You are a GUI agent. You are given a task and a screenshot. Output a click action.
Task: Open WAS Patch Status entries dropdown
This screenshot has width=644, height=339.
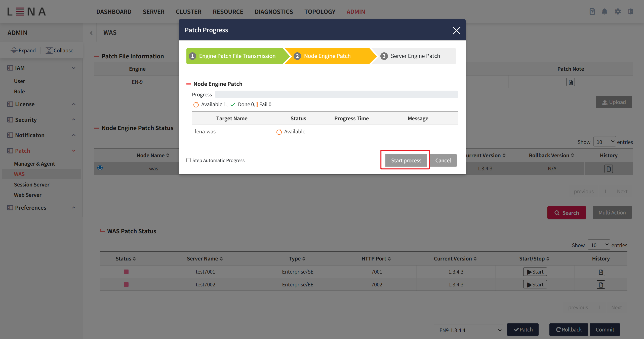click(x=599, y=245)
